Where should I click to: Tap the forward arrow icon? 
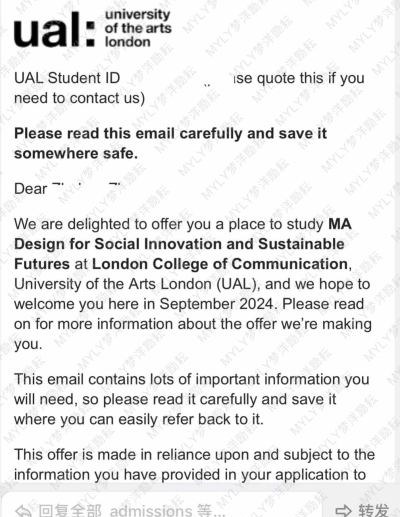(343, 510)
